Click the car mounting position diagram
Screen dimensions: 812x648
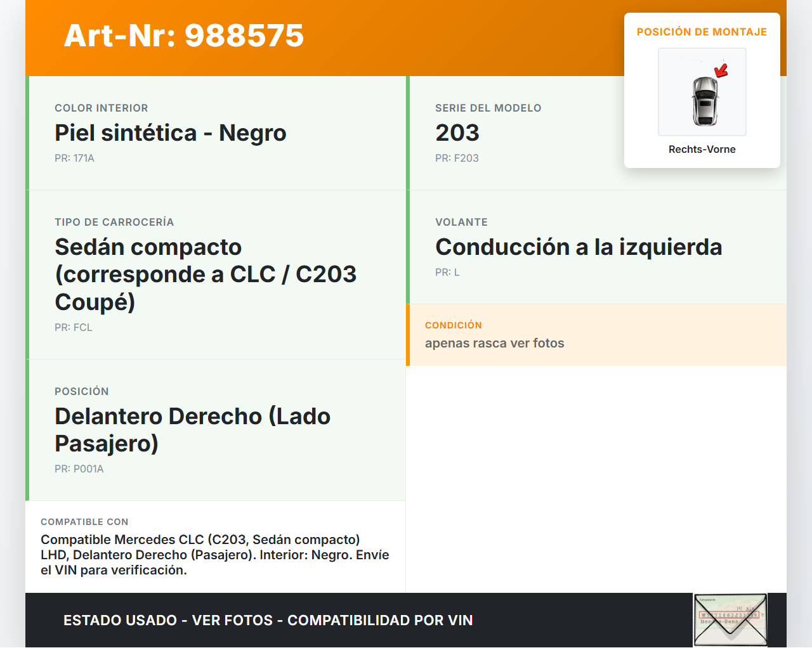click(702, 92)
